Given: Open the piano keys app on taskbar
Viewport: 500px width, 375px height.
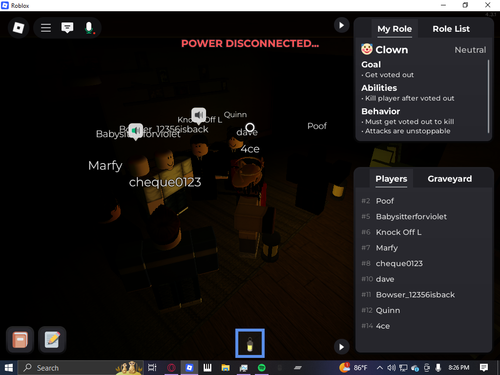Looking at the screenshot, I should pyautogui.click(x=207, y=368).
